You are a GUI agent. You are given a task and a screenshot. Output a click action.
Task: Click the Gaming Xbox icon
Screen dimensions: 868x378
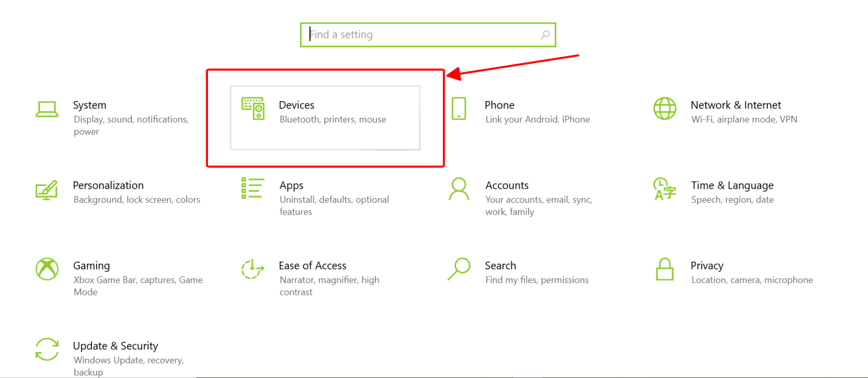[47, 269]
